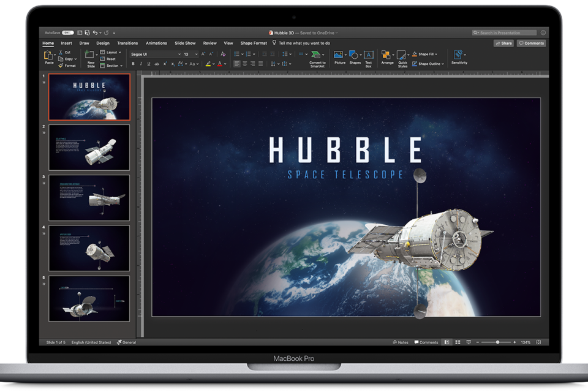Insert a Picture using the ribbon icon
The height and width of the screenshot is (392, 588).
pyautogui.click(x=340, y=55)
